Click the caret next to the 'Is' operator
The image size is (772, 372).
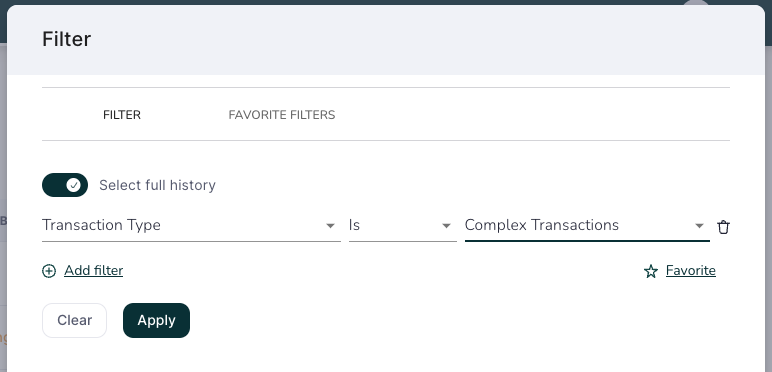click(x=447, y=226)
